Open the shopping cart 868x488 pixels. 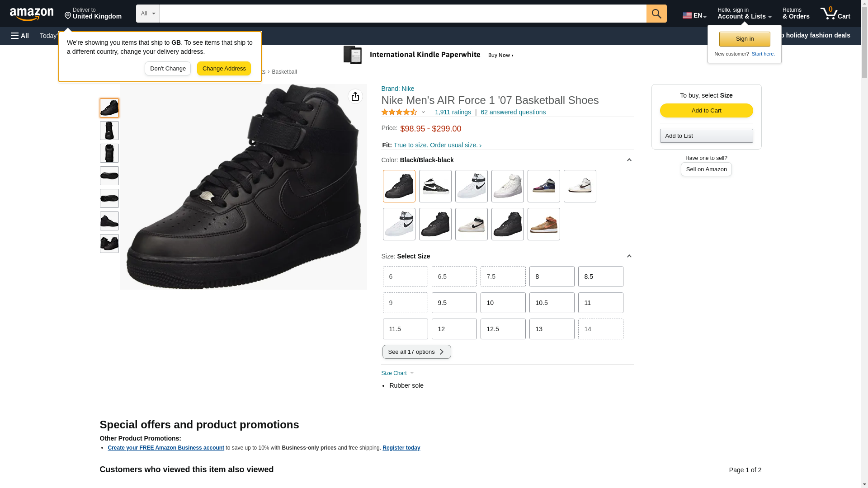835,14
